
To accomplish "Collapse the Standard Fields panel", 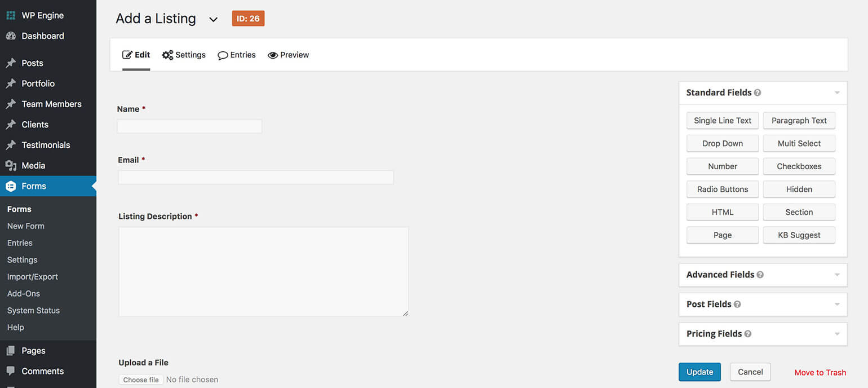I will (837, 92).
